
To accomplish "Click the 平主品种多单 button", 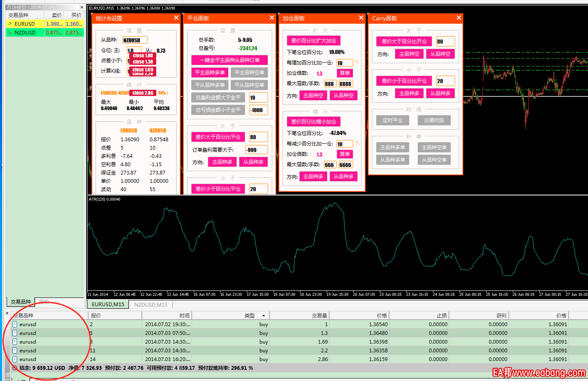I will pyautogui.click(x=210, y=73).
